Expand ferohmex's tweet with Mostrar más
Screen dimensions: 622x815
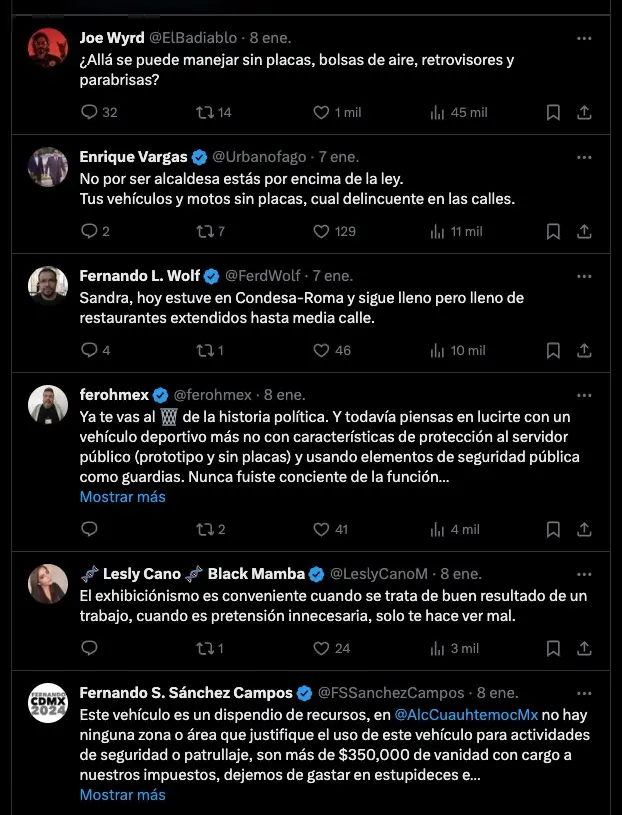click(123, 497)
